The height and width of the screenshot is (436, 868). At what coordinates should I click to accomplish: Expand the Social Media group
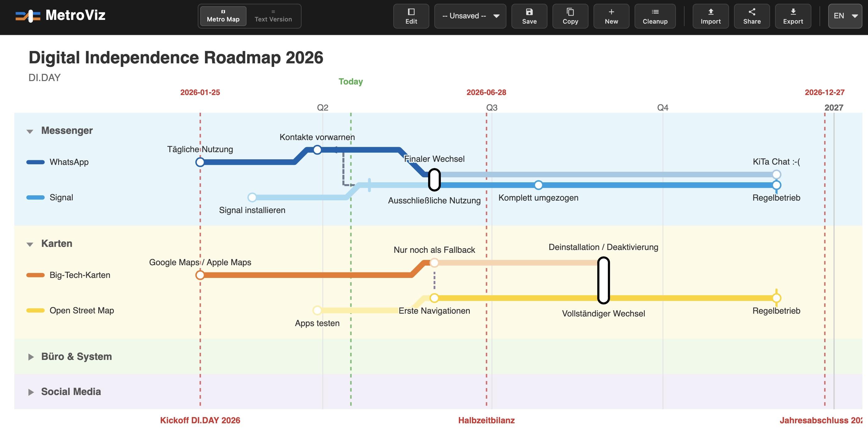pyautogui.click(x=31, y=392)
